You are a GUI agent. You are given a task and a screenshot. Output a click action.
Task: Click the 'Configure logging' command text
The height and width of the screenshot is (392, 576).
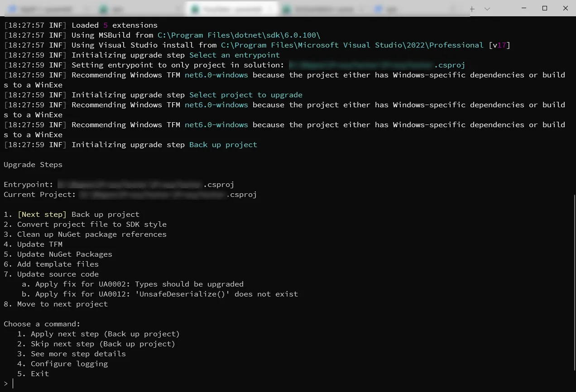point(69,364)
